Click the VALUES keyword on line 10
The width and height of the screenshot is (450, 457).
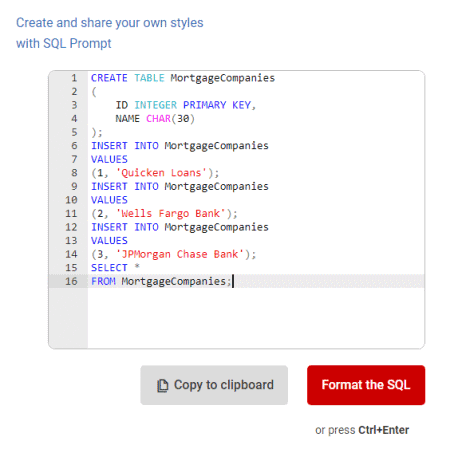(109, 200)
